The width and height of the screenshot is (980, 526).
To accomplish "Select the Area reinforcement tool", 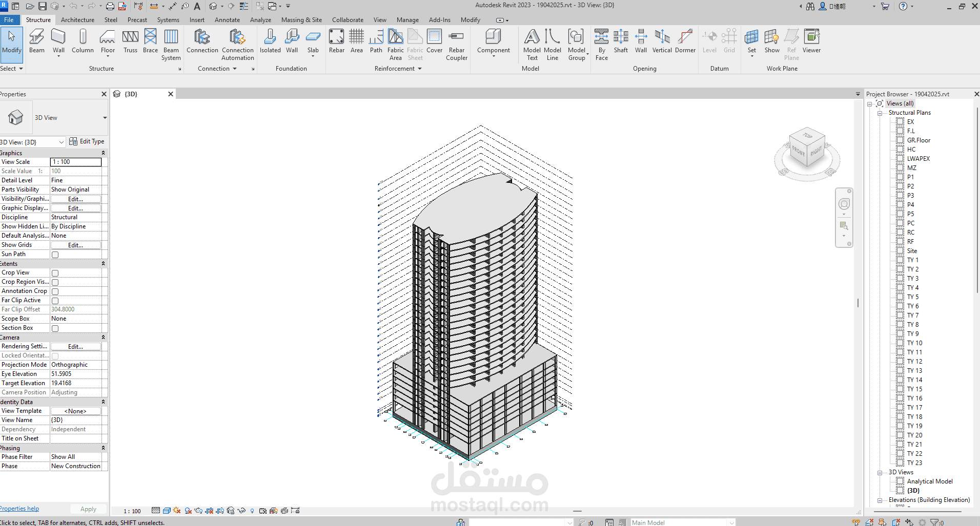I will [357, 41].
